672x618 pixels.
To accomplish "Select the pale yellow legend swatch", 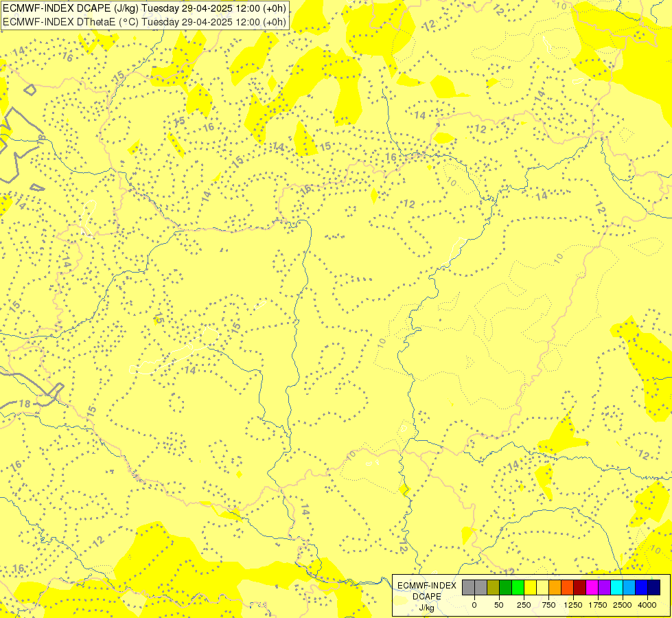I will pyautogui.click(x=542, y=587).
